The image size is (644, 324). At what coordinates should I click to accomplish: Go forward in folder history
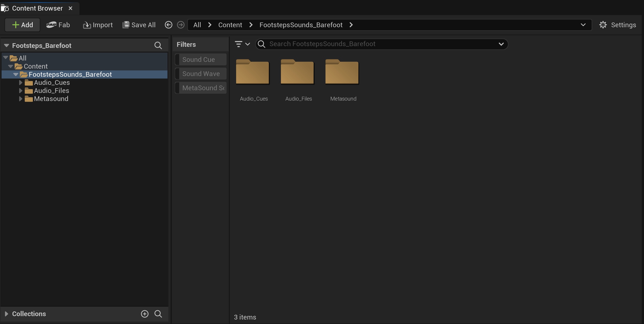pos(181,25)
